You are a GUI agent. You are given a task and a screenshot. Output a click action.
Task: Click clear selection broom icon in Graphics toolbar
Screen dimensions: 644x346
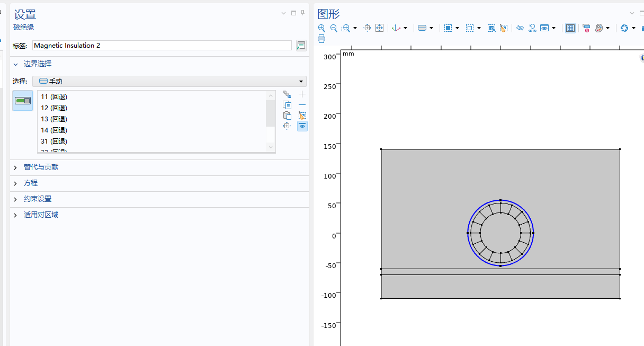(x=504, y=28)
